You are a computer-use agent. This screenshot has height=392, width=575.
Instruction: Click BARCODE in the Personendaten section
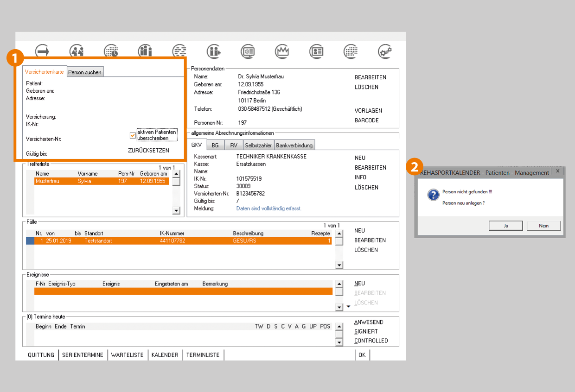[366, 120]
